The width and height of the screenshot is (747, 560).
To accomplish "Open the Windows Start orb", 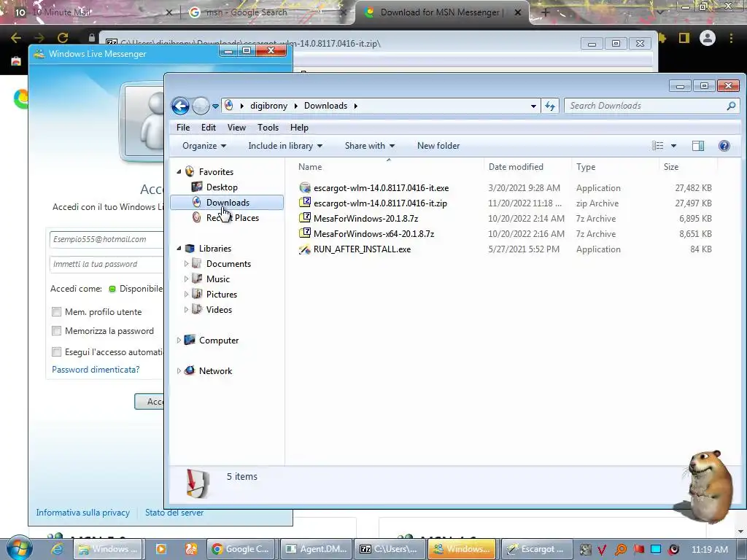I will click(19, 548).
